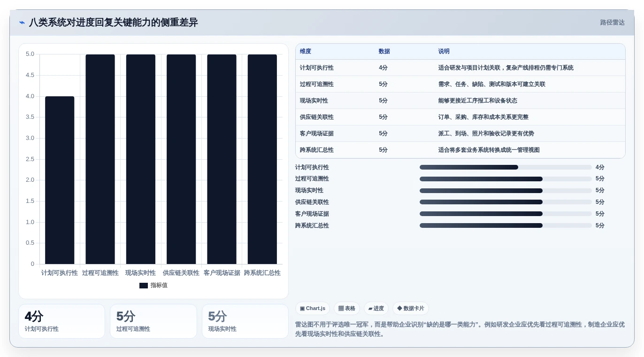Click the 现场实时性 bar in chart
This screenshot has height=357, width=644.
click(x=141, y=159)
